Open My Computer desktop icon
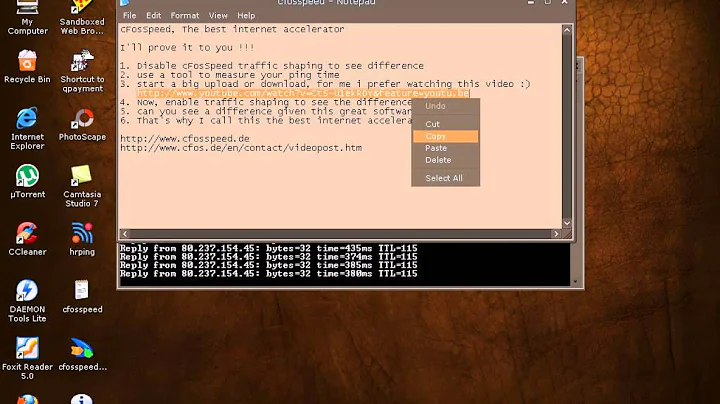The width and height of the screenshot is (720, 404). click(27, 17)
